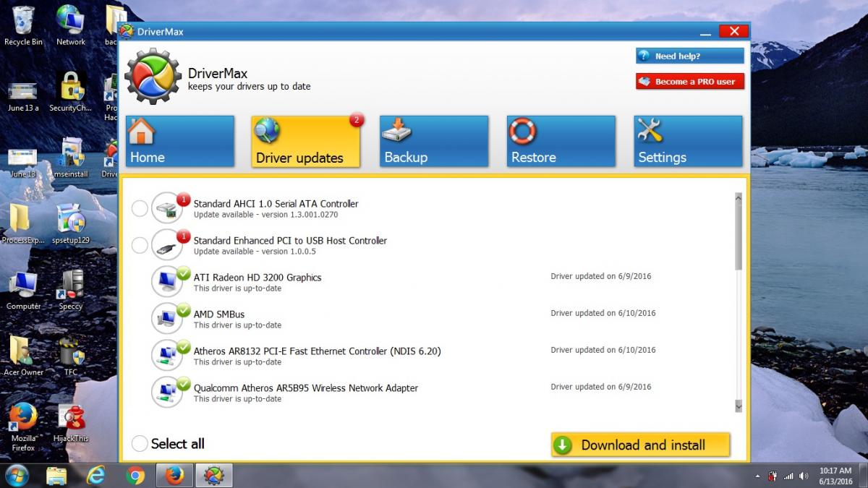Open Windows Explorer from the taskbar

point(57,475)
